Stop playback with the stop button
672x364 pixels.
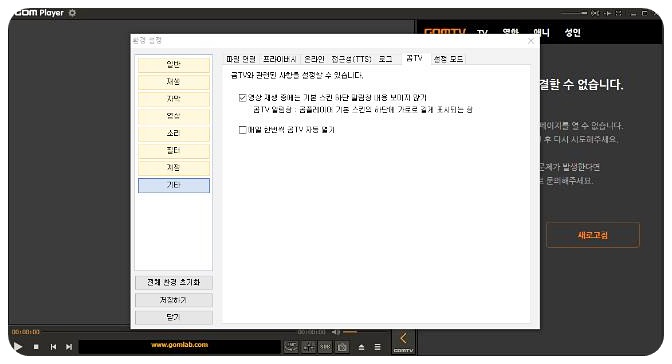pos(36,347)
